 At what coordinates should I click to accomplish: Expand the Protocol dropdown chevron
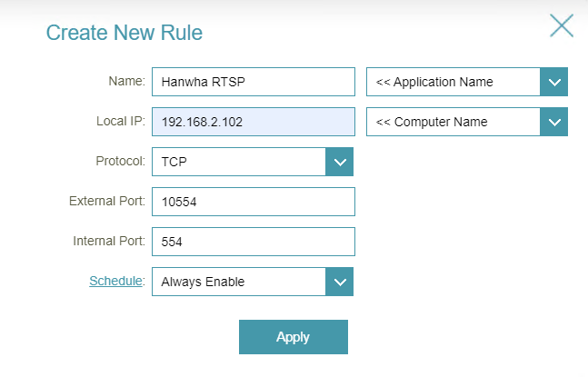click(339, 162)
